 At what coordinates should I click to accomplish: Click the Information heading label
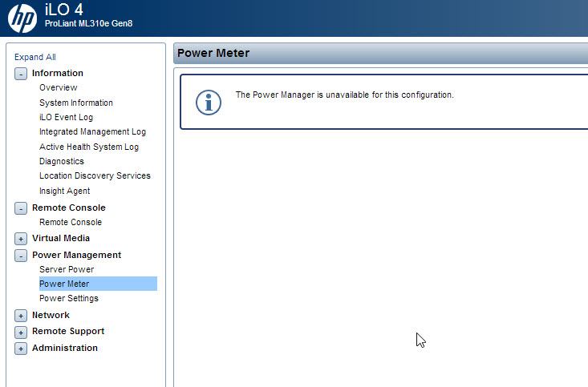(58, 73)
